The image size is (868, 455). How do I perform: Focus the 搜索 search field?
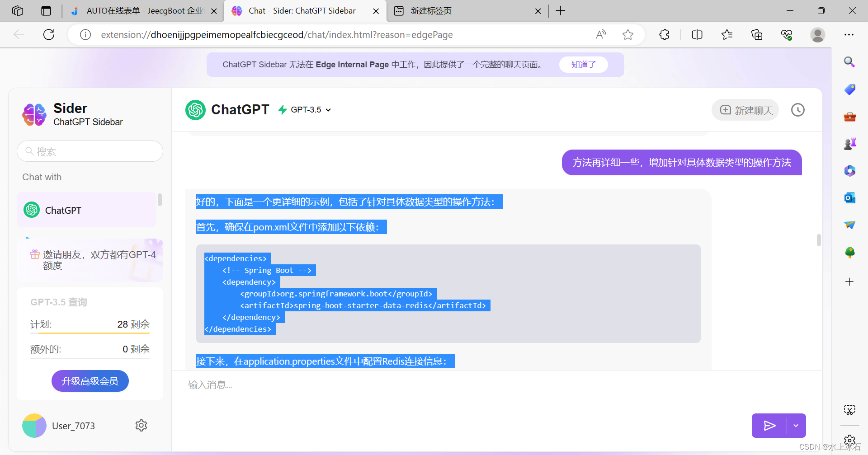point(90,151)
